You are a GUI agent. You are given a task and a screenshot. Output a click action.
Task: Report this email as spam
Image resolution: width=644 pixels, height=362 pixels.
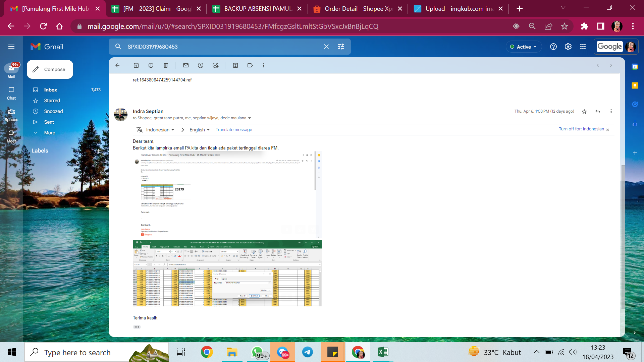151,65
